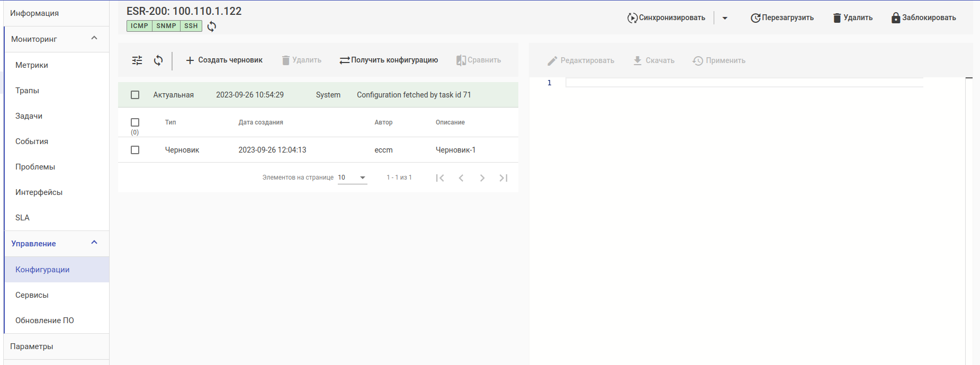Click line 1 of the configuration editor
This screenshot has height=365, width=980.
[744, 83]
